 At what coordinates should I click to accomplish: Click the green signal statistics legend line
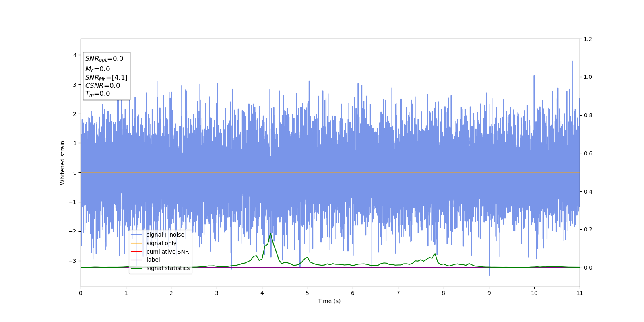[137, 268]
